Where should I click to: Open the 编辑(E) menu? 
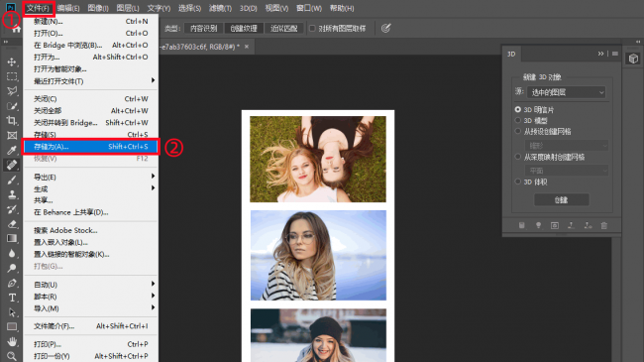pos(68,8)
